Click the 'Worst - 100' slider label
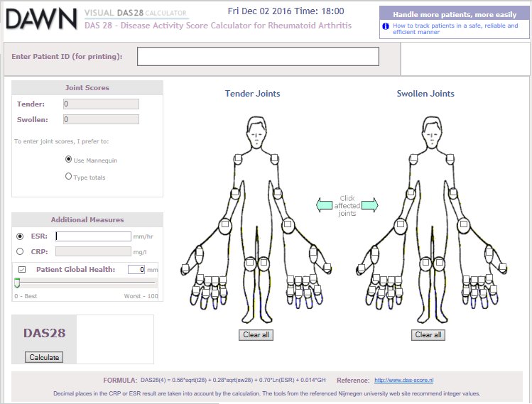The height and width of the screenshot is (404, 532). pyautogui.click(x=141, y=296)
